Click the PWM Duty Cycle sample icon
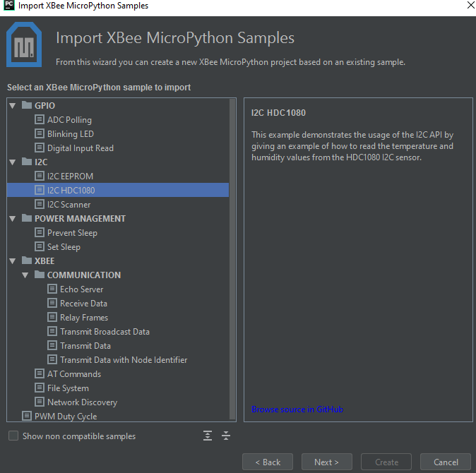 point(26,416)
